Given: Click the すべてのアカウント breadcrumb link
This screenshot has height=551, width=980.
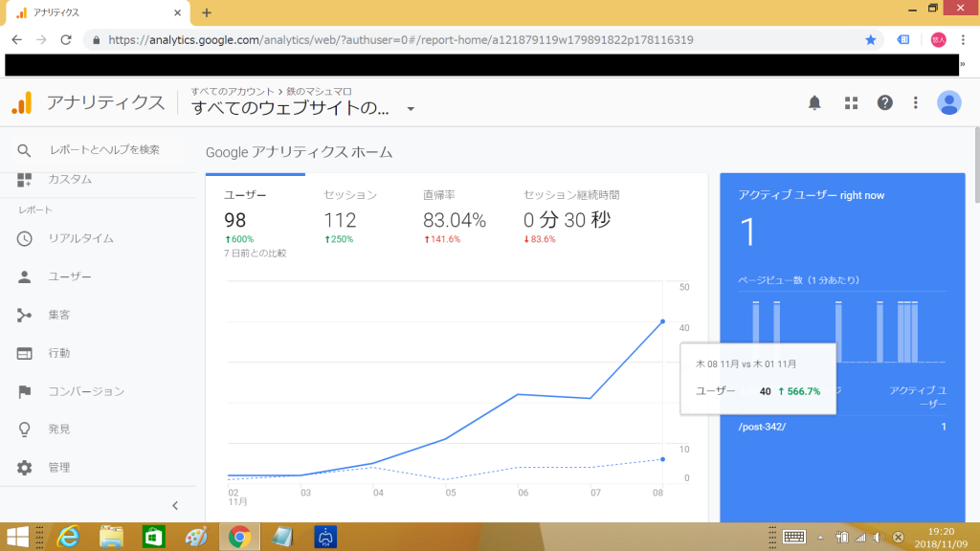Looking at the screenshot, I should 233,92.
